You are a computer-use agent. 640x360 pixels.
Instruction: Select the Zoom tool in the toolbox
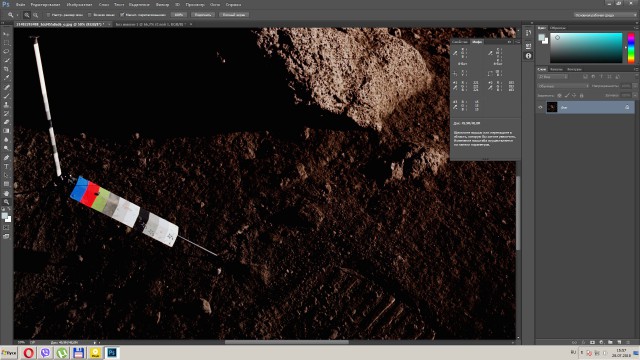tap(6, 202)
